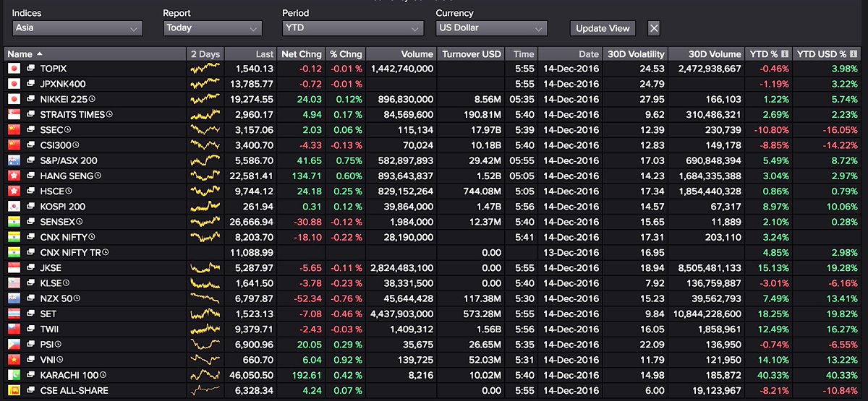Open the NZX 50 2-day sparkline chart
Viewport: 868px width, 401px height.
[205, 298]
